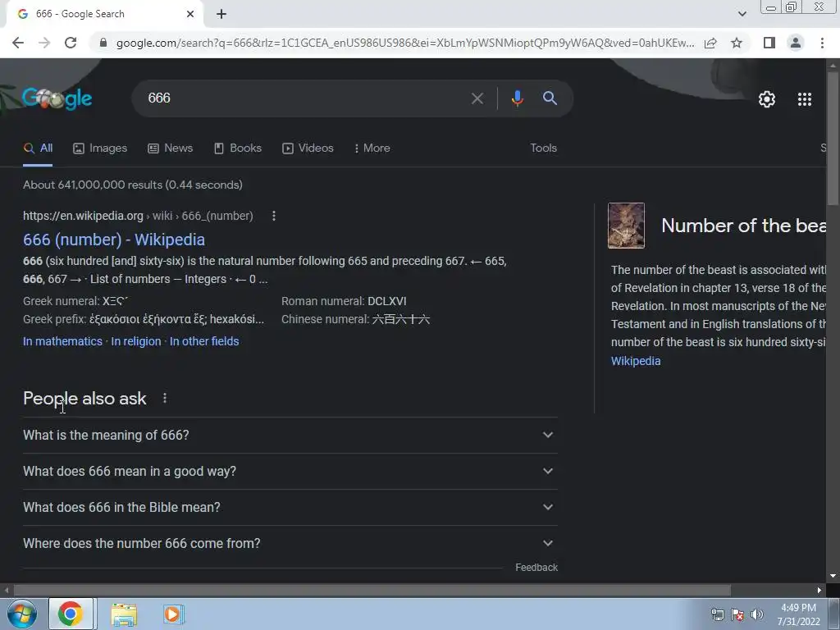Open File Explorer from the taskbar
The image size is (840, 630).
pyautogui.click(x=125, y=614)
